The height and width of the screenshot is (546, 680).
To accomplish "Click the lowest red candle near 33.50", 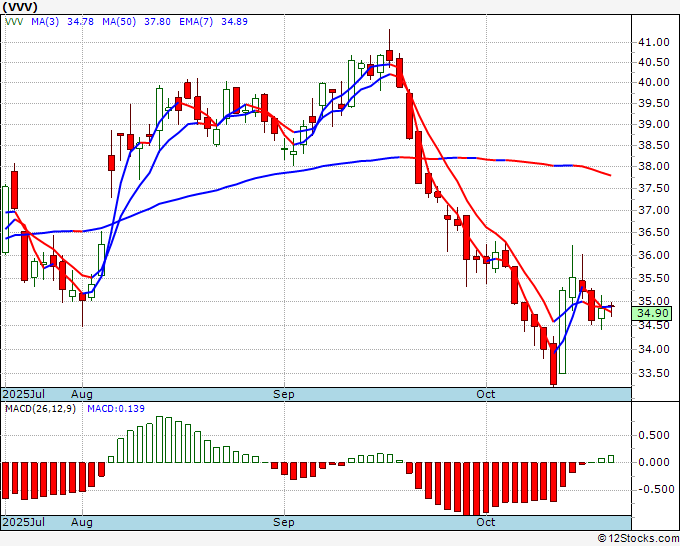I will pyautogui.click(x=553, y=361).
